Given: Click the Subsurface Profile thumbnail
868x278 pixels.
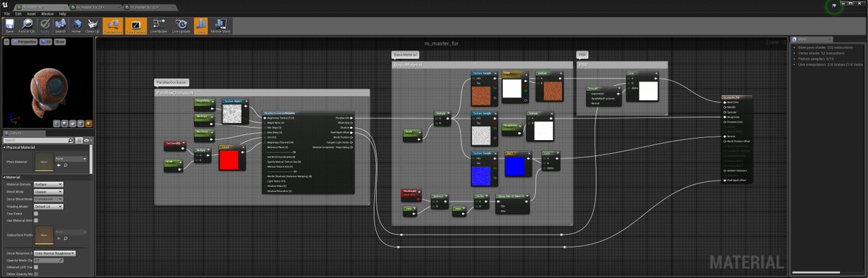Looking at the screenshot, I should (44, 235).
